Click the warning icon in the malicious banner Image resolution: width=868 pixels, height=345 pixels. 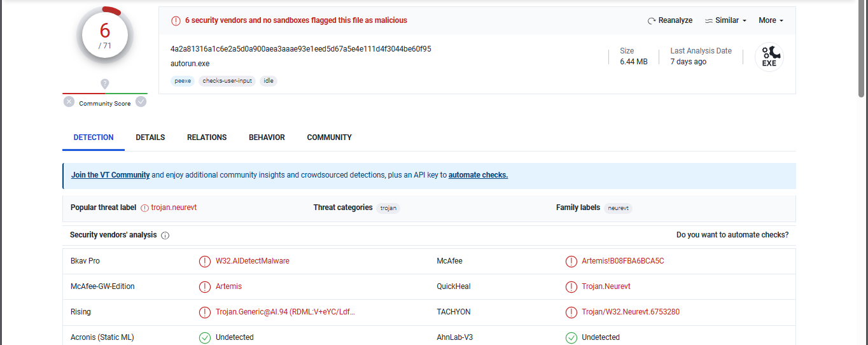pos(176,21)
